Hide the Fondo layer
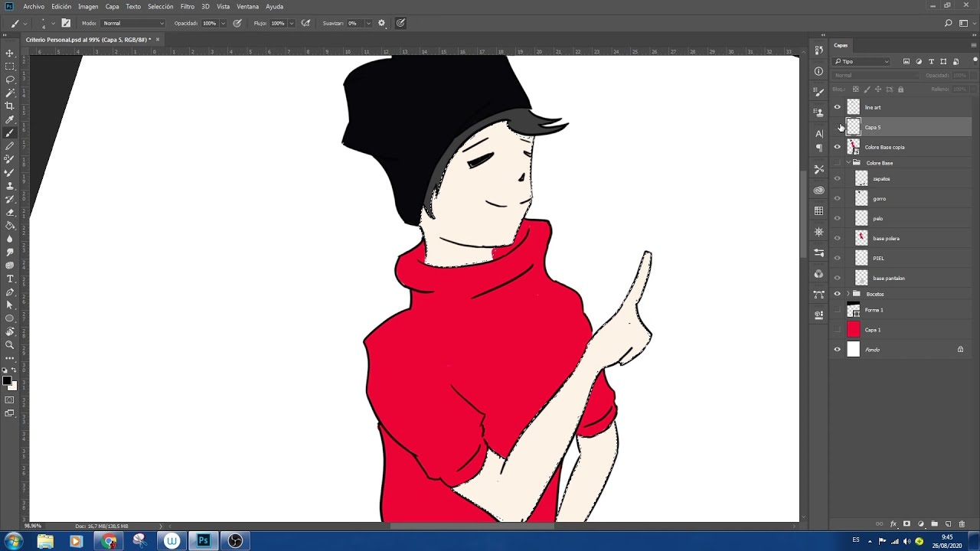 coord(837,350)
